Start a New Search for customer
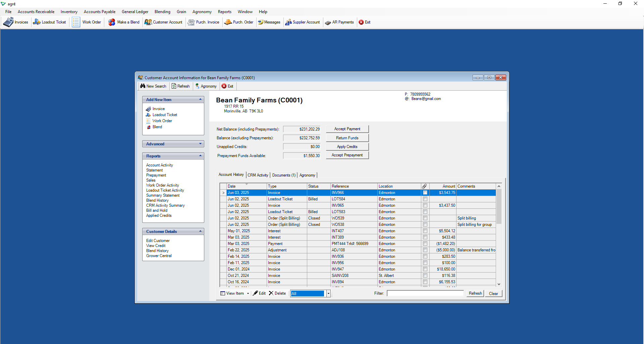 [153, 86]
